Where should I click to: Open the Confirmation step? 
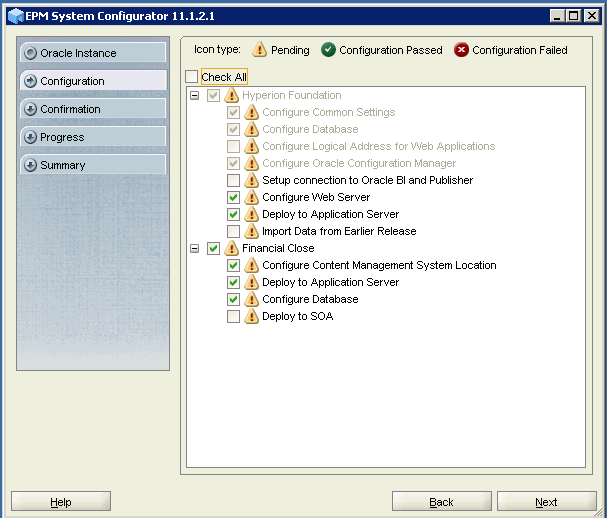pyautogui.click(x=93, y=109)
